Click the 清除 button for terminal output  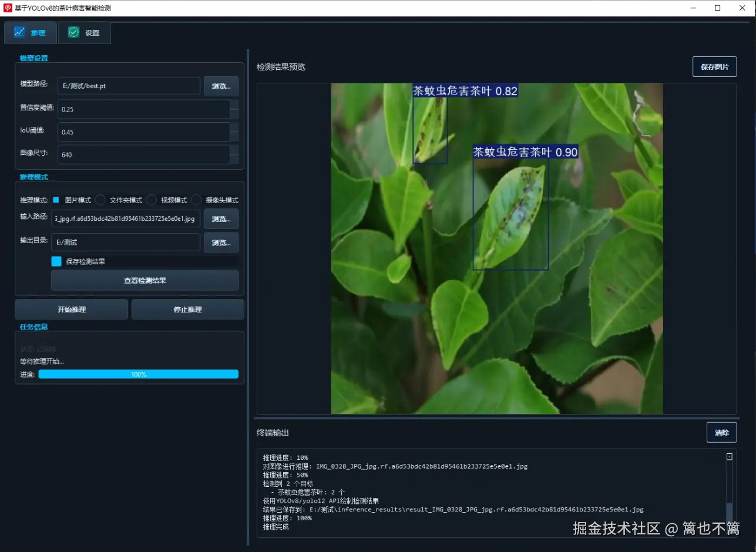(x=721, y=432)
